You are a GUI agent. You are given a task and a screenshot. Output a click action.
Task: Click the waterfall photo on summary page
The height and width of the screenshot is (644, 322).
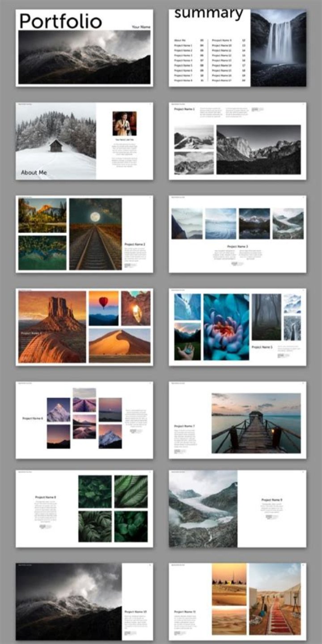tap(278, 48)
